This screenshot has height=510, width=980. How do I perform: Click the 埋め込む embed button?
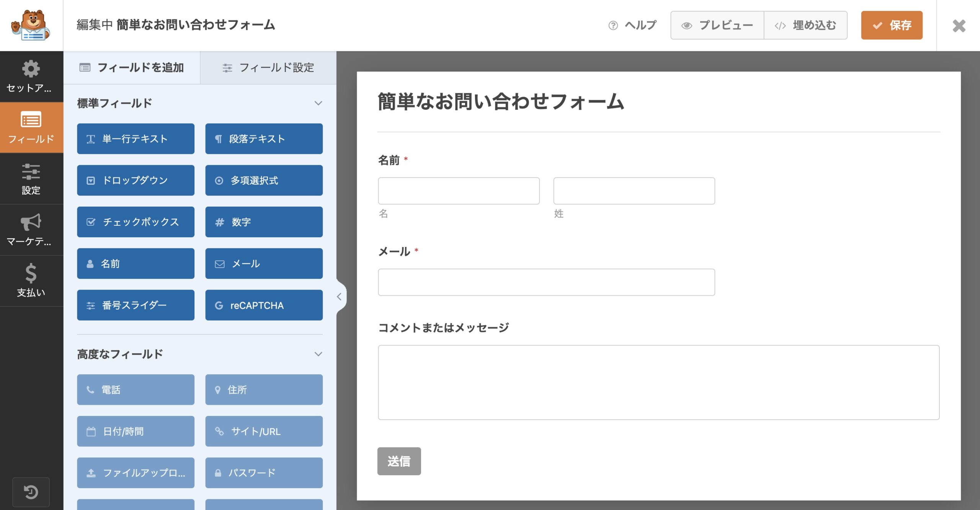pyautogui.click(x=805, y=25)
